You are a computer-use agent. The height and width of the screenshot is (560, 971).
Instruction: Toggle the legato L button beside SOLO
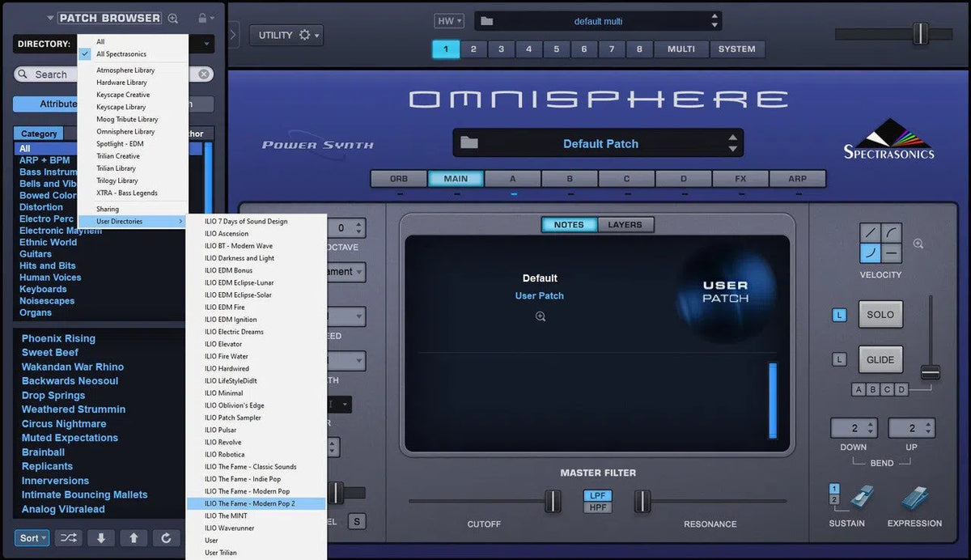click(840, 315)
